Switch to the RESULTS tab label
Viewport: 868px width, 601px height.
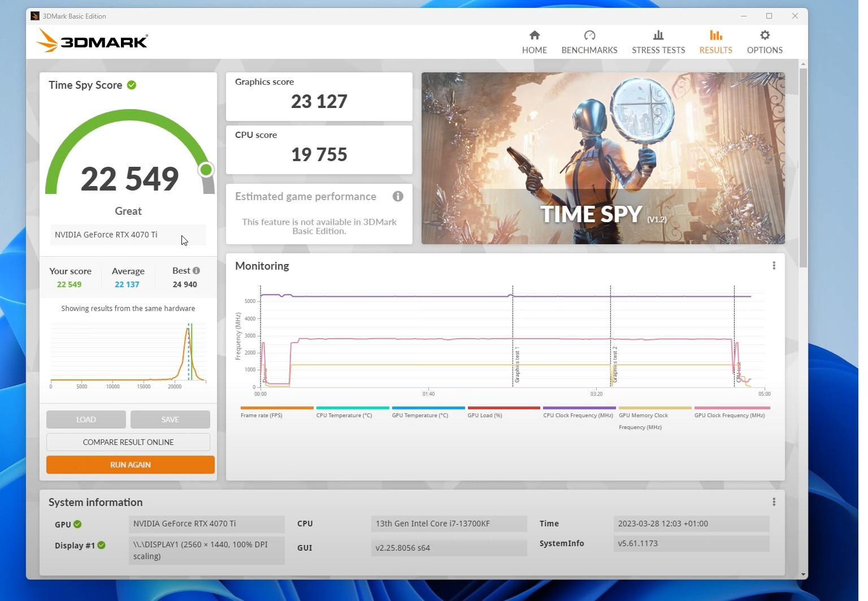[716, 50]
